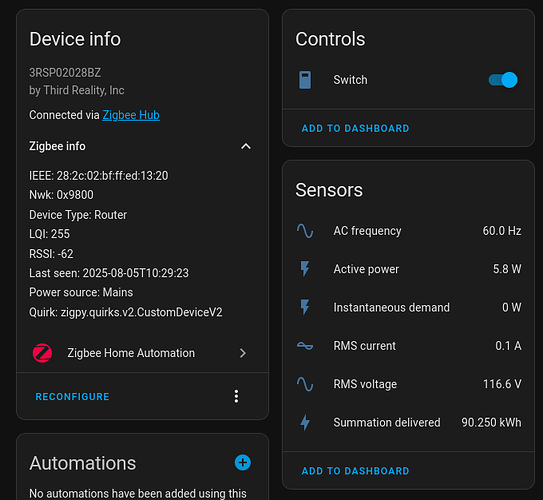
Task: Click the RECONFIGURE button
Action: tap(72, 396)
